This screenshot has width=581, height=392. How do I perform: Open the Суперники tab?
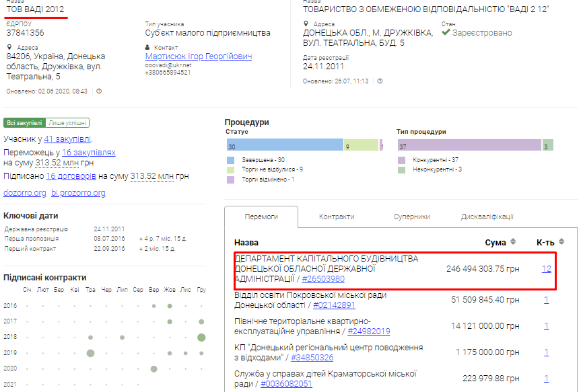[x=411, y=217]
